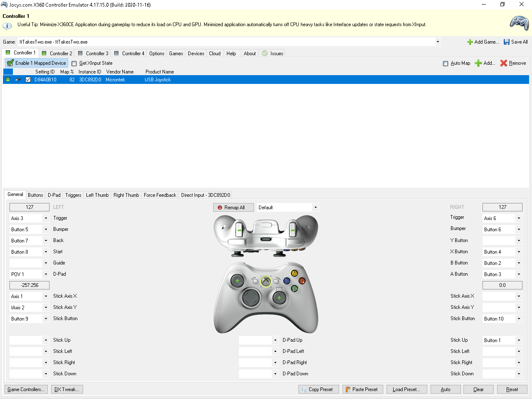The height and width of the screenshot is (399, 532).
Task: Click the Clear button
Action: click(x=478, y=389)
